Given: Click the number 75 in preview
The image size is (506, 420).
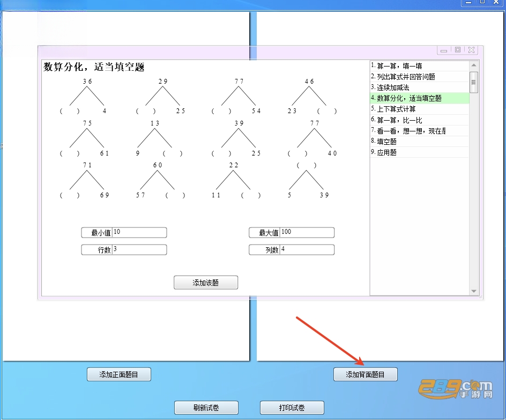Looking at the screenshot, I should tap(87, 123).
